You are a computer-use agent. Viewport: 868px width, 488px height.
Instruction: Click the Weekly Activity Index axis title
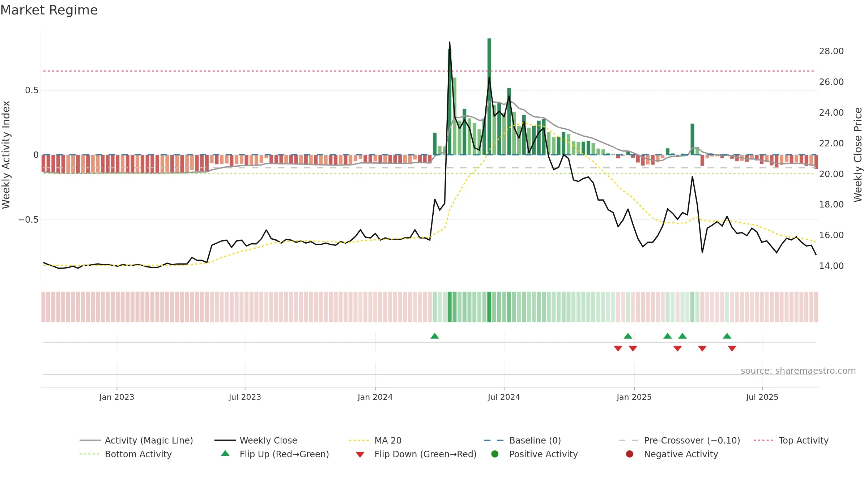click(6, 155)
